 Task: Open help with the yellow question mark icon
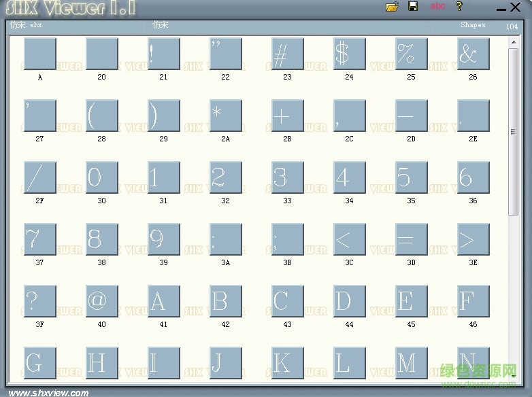pyautogui.click(x=459, y=7)
